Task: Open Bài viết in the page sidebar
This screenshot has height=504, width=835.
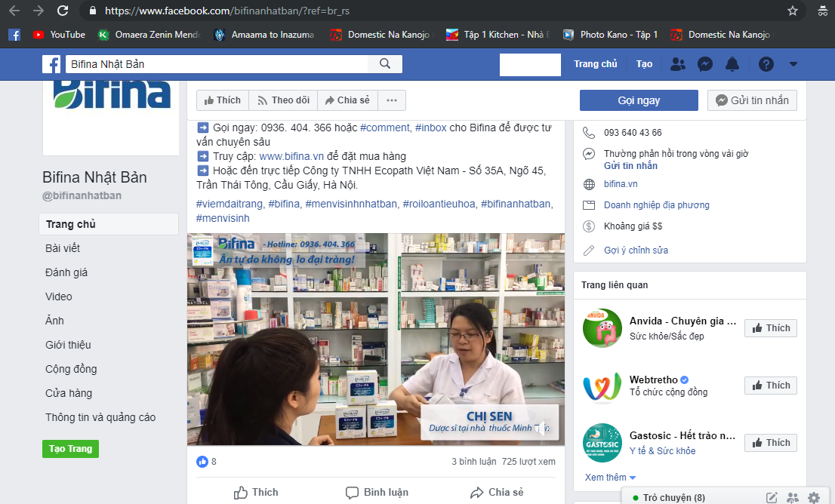Action: 63,248
